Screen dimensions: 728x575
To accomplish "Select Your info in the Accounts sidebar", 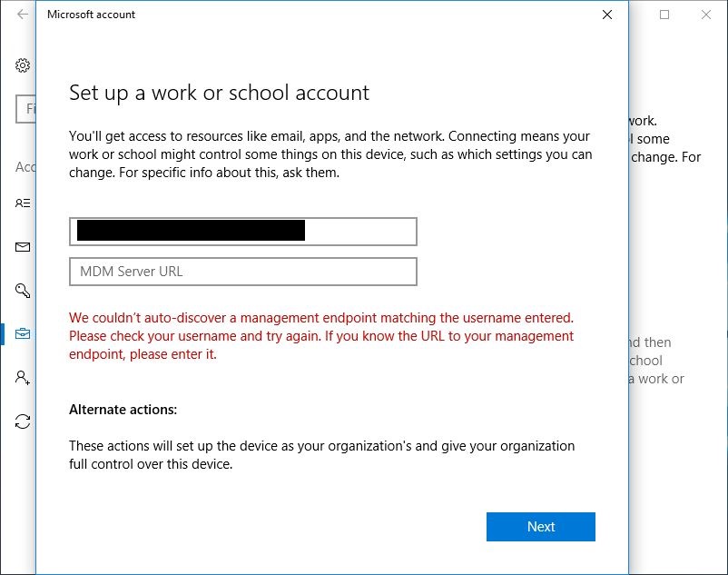I will tap(23, 203).
